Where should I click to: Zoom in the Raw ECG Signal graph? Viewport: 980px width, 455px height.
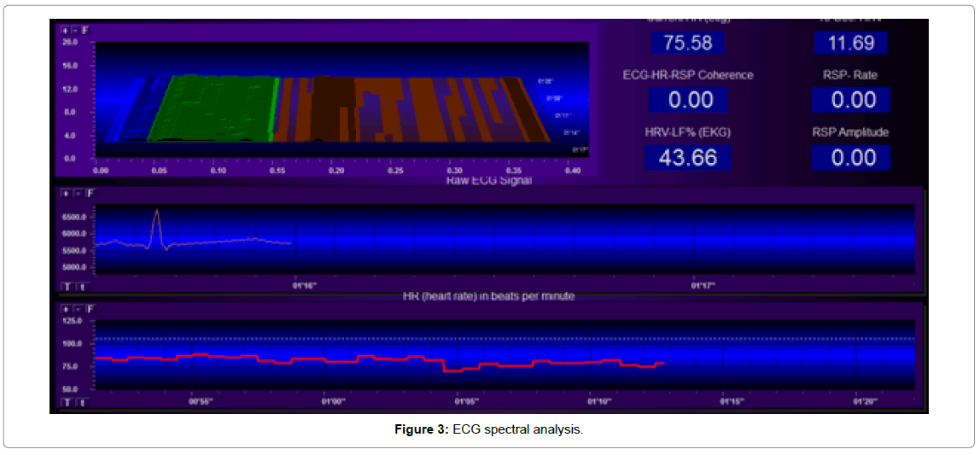click(64, 194)
